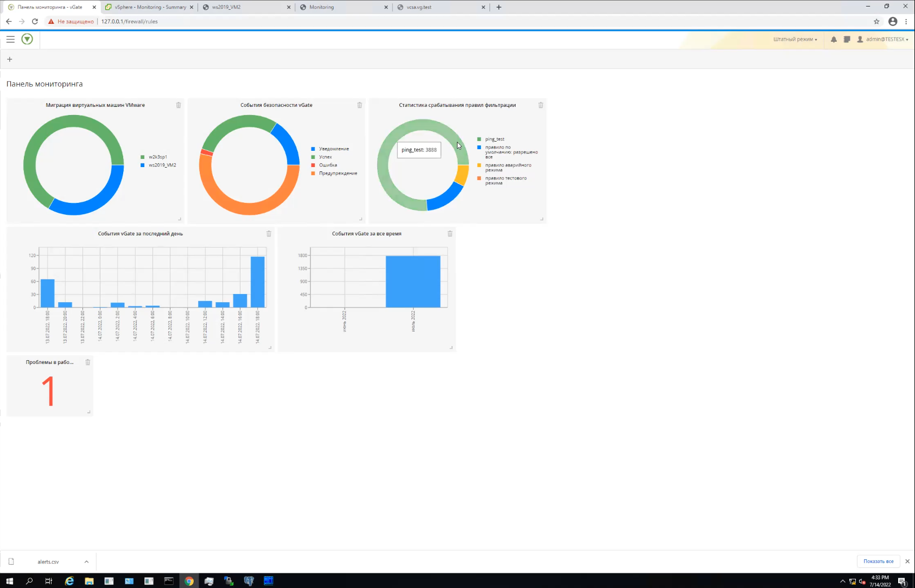915x588 pixels.
Task: Open Windows taskbar search
Action: 29,581
